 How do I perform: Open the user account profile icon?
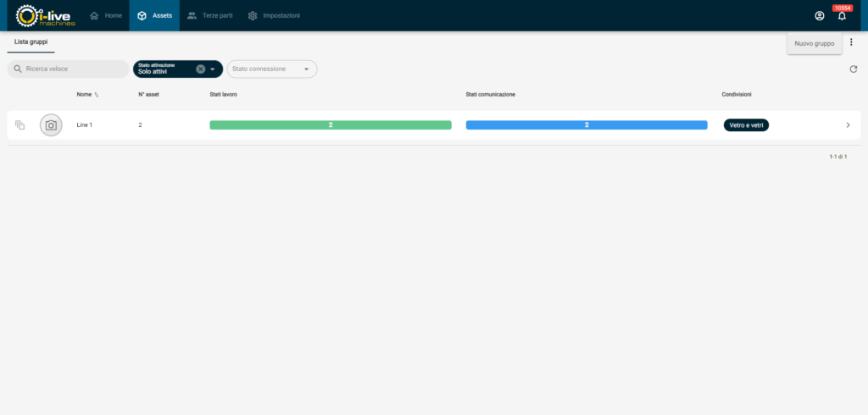[819, 16]
